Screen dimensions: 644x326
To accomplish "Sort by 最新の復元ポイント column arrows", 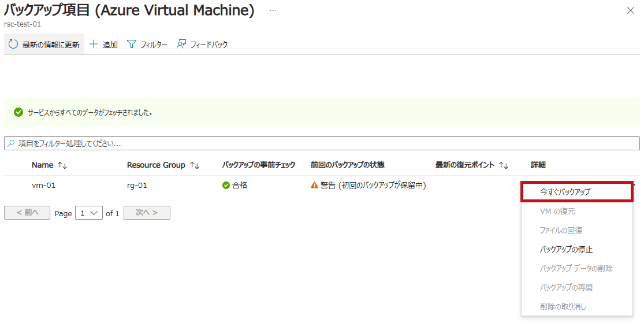I will pos(504,165).
